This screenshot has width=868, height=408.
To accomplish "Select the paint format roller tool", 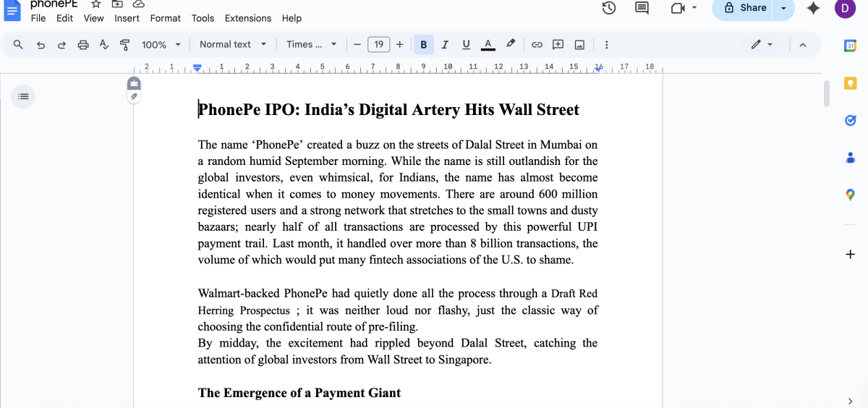I will (124, 45).
